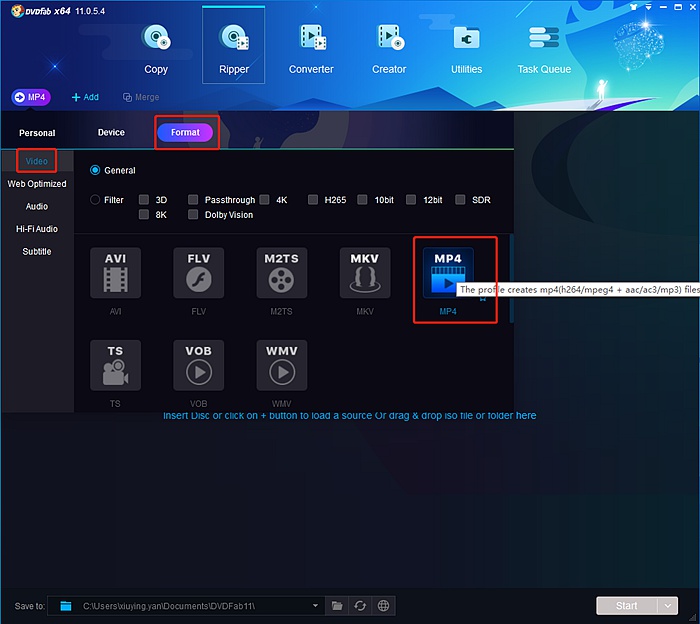700x624 pixels.
Task: Expand the Start button dropdown arrow
Action: 668,606
